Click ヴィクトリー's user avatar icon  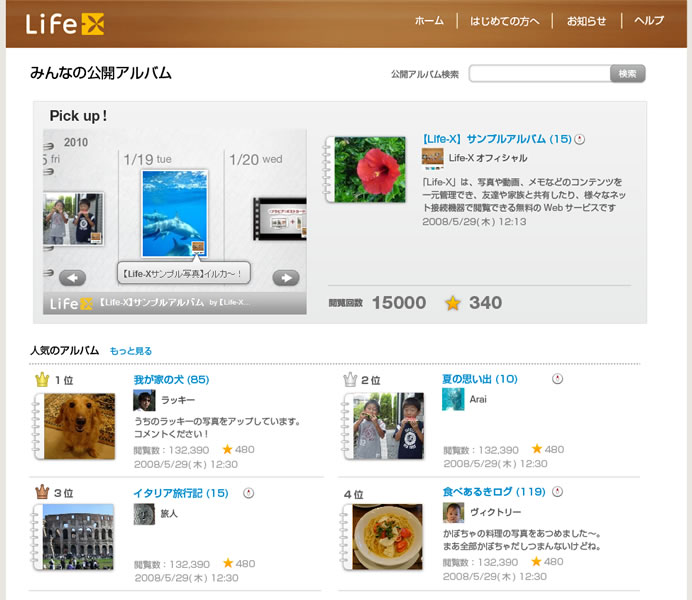click(x=453, y=513)
